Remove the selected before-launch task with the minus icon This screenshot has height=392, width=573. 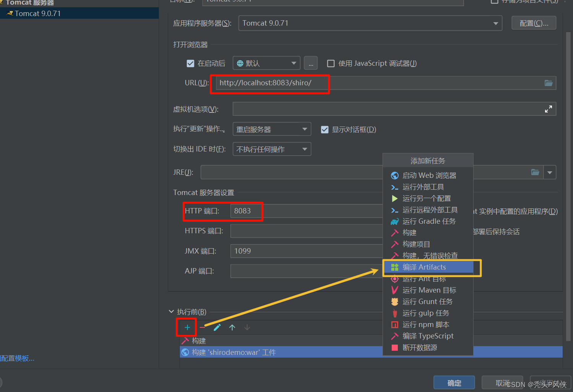202,327
